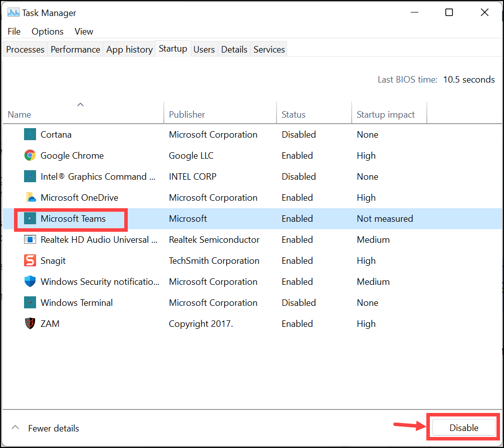Viewport: 504px width, 448px height.
Task: Switch to the Users tab
Action: [204, 49]
